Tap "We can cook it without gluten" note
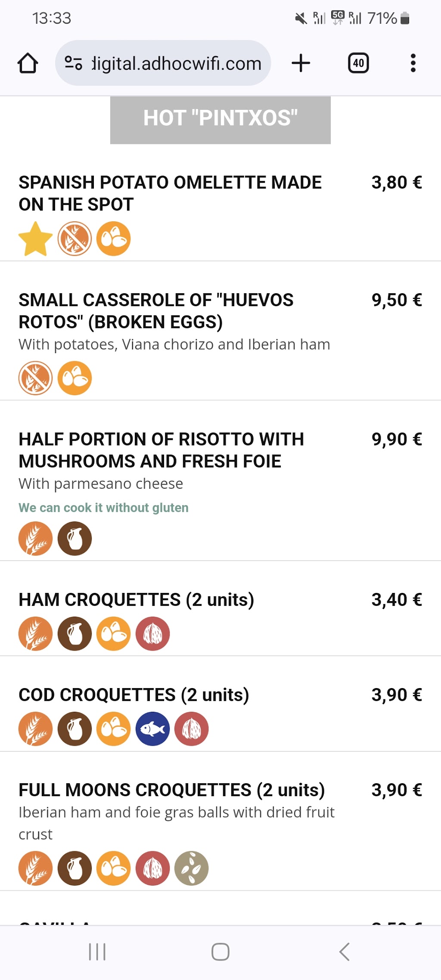This screenshot has height=980, width=441. (103, 508)
